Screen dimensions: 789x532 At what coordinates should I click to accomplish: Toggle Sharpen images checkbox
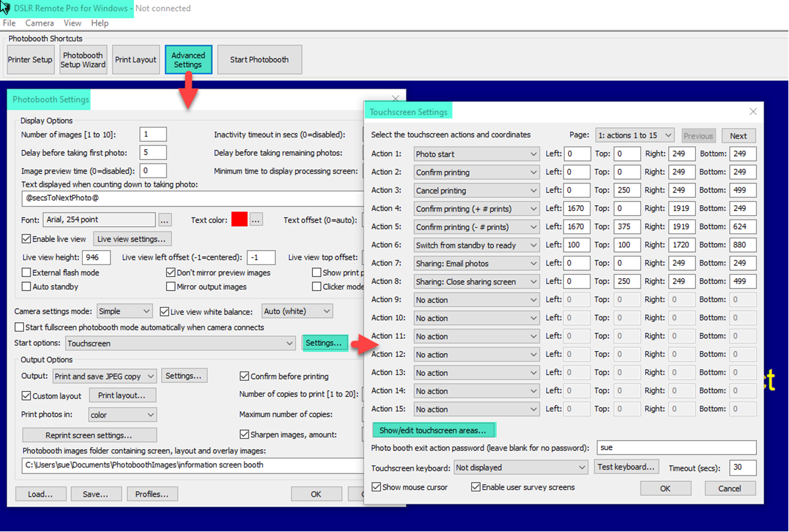[x=245, y=435]
